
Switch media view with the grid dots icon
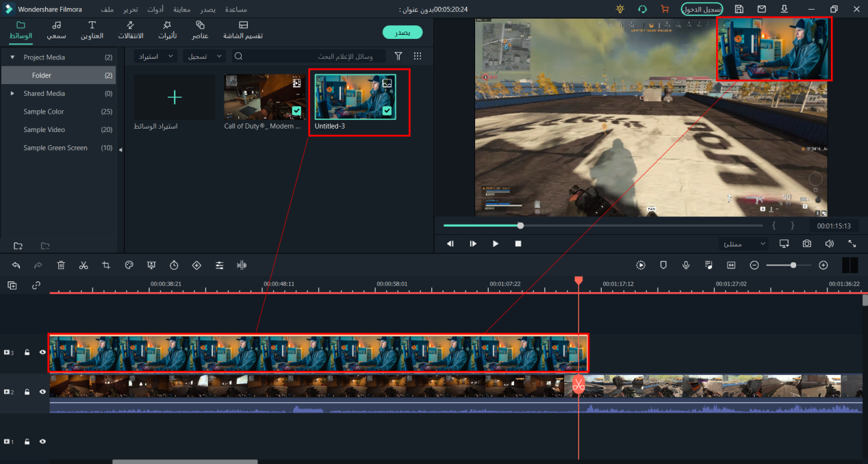click(x=418, y=56)
